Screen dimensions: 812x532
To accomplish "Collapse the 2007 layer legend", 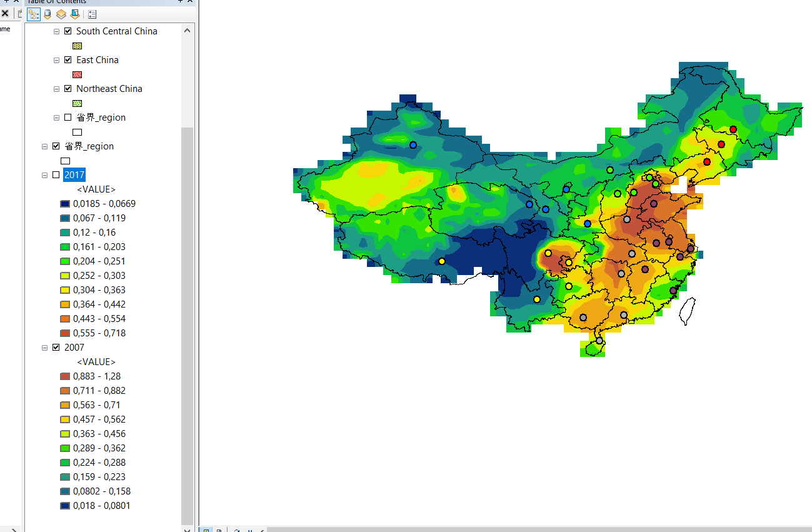I will (45, 347).
